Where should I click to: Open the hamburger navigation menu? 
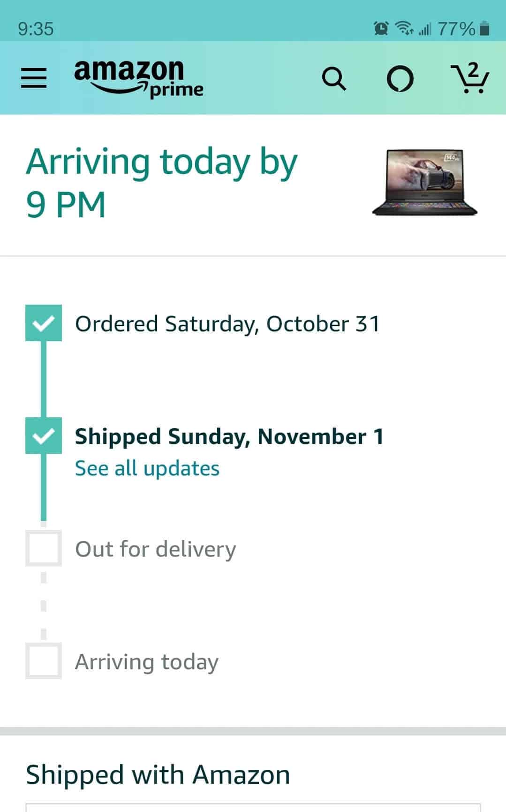click(x=34, y=78)
